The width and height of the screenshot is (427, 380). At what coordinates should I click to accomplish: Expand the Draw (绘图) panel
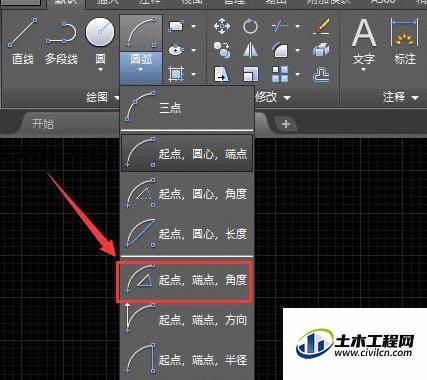click(102, 97)
